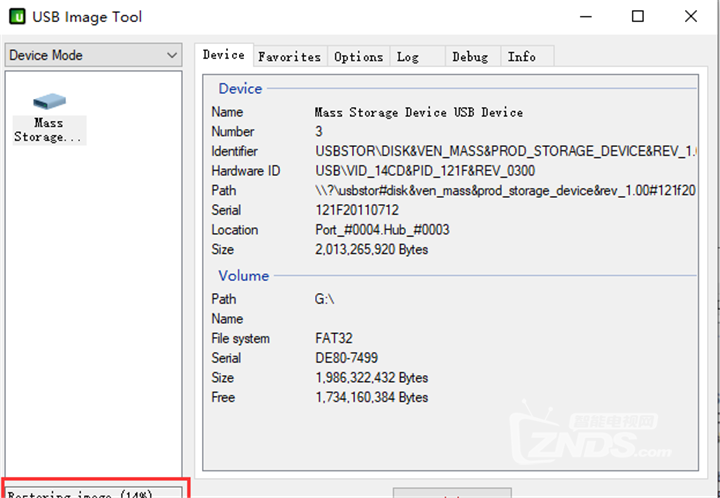Open the Log tab
720x498 pixels.
pos(417,57)
